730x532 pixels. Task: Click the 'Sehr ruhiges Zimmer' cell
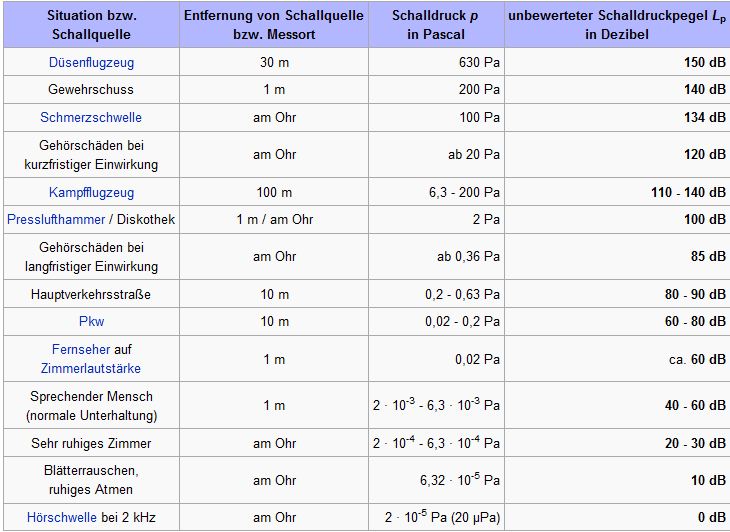tap(91, 443)
